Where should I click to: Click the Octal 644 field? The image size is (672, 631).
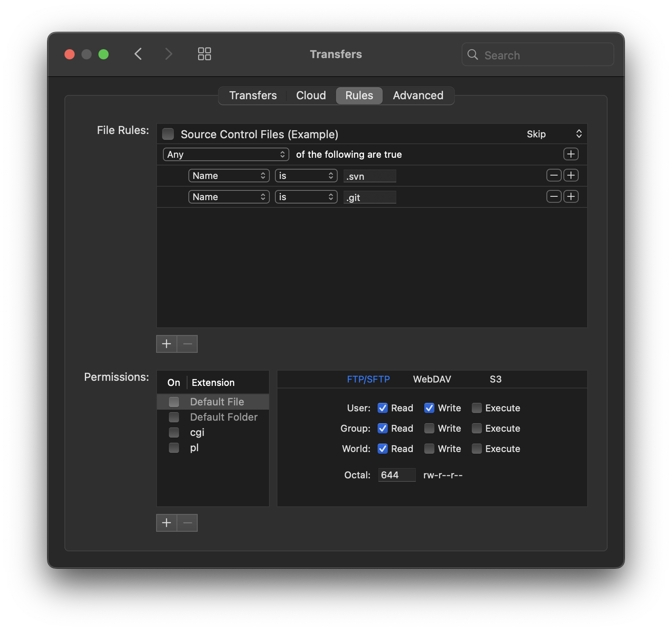(x=397, y=475)
